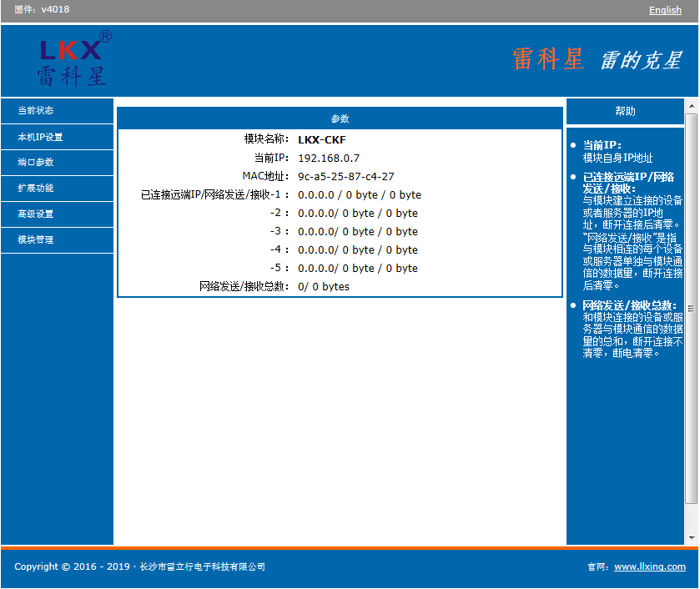The width and height of the screenshot is (700, 589).
Task: Click the orange 雷科星 brand text
Action: pyautogui.click(x=548, y=59)
